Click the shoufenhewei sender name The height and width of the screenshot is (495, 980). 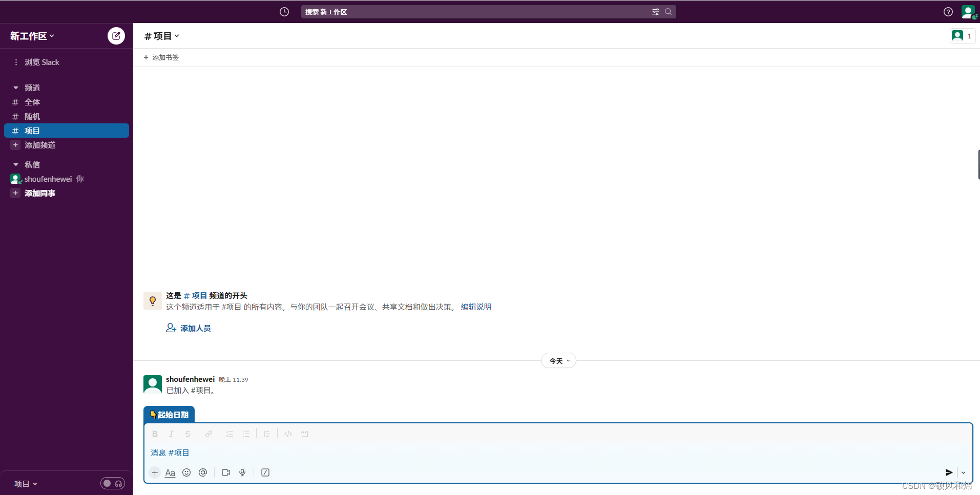click(190, 379)
